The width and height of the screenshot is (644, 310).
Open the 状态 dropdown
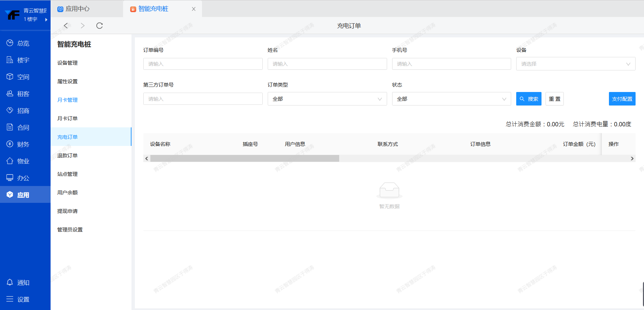(451, 99)
